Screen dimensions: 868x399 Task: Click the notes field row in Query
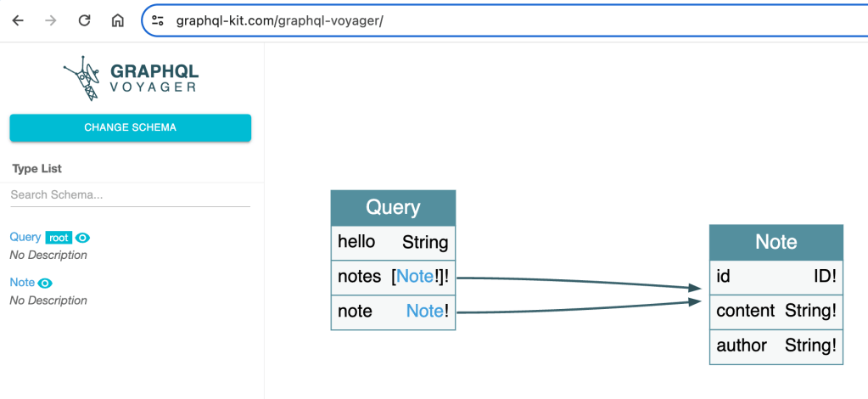coord(360,277)
